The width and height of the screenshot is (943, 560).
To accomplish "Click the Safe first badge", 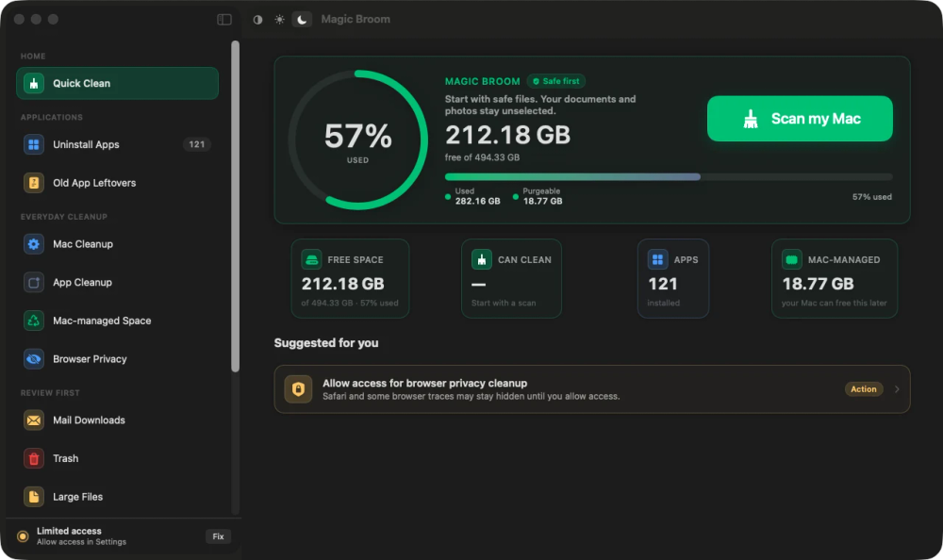I will 556,81.
